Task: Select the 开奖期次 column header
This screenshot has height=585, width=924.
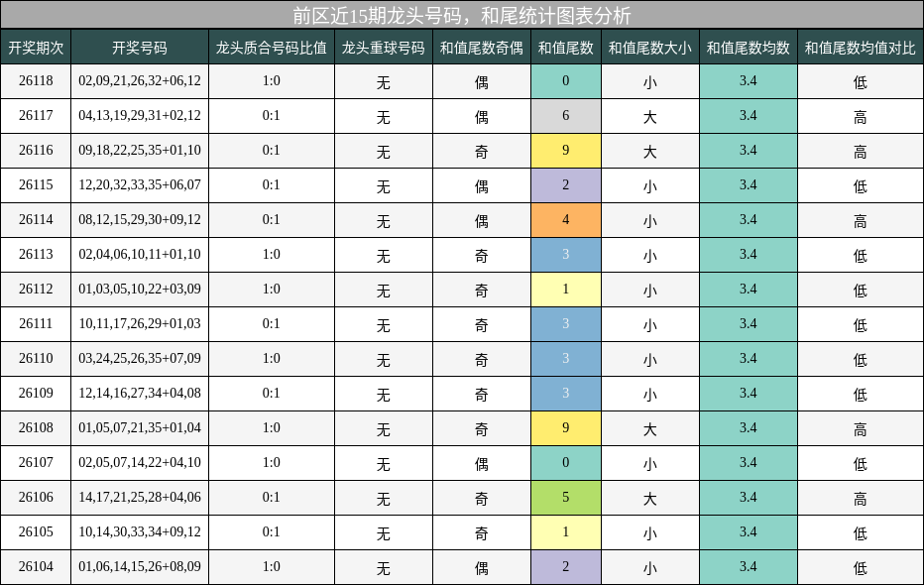Action: (36, 48)
